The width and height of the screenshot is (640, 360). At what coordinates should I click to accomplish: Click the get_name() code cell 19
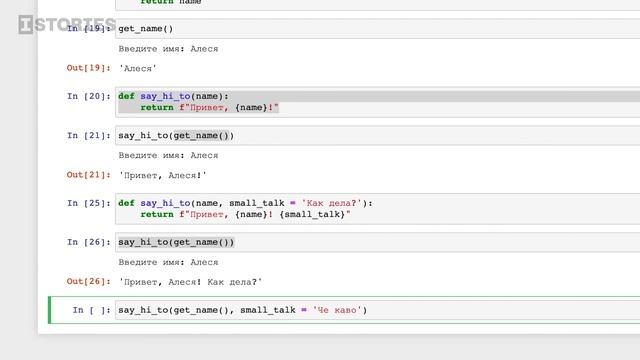pyautogui.click(x=378, y=29)
